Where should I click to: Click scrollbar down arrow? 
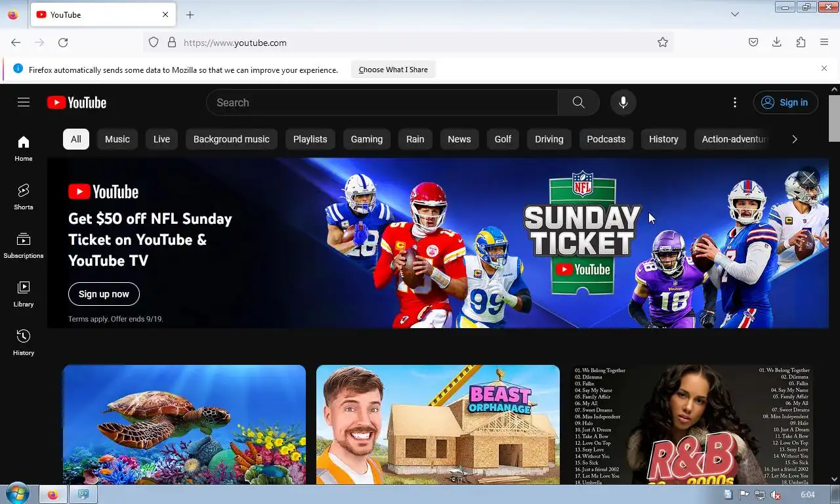(x=834, y=479)
